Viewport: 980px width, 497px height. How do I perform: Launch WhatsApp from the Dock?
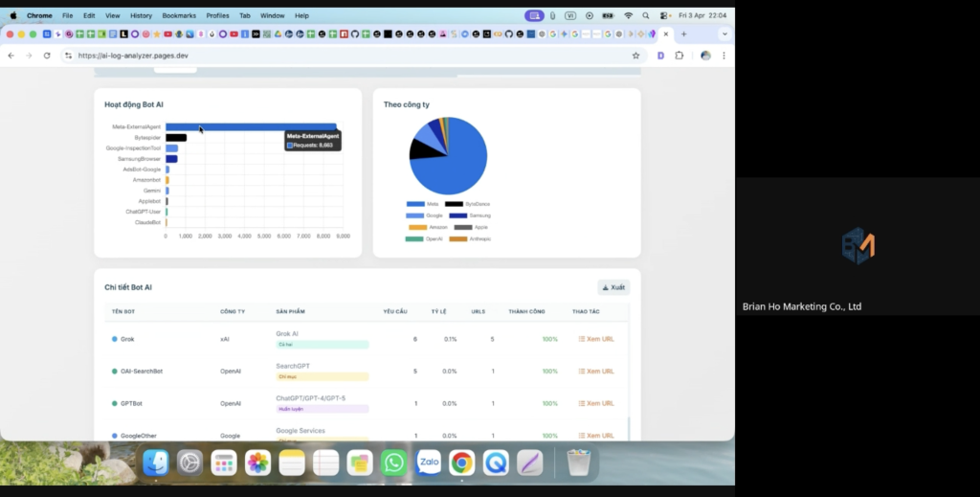point(393,463)
